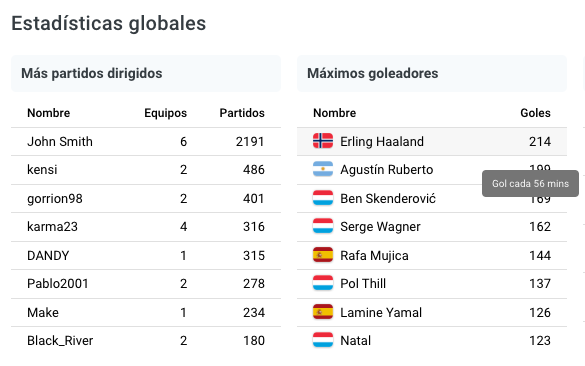
Task: Click the Luxembourg flag beside Pol Thill
Action: (323, 284)
